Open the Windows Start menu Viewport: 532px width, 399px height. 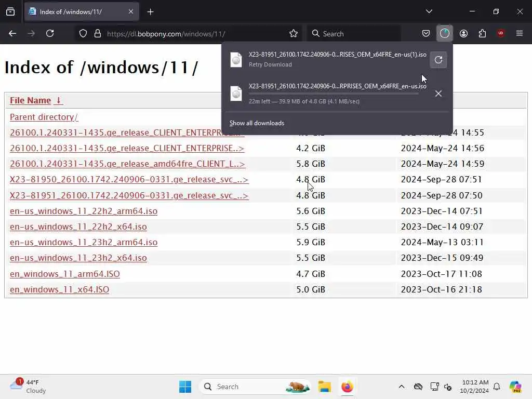click(185, 387)
